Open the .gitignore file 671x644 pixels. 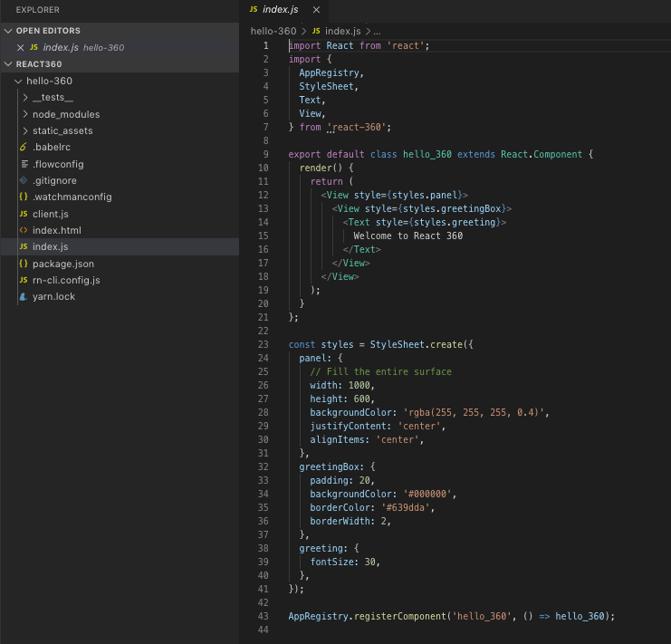(54, 180)
